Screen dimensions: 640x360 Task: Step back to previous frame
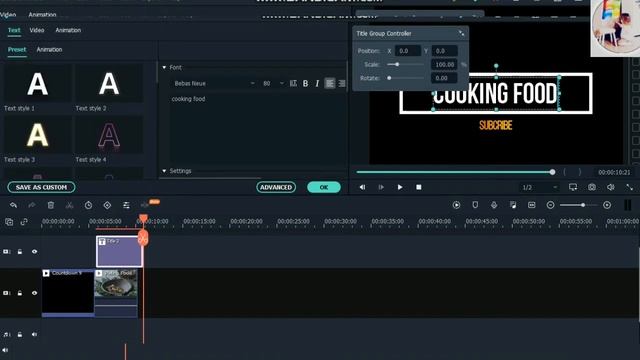[x=362, y=187]
